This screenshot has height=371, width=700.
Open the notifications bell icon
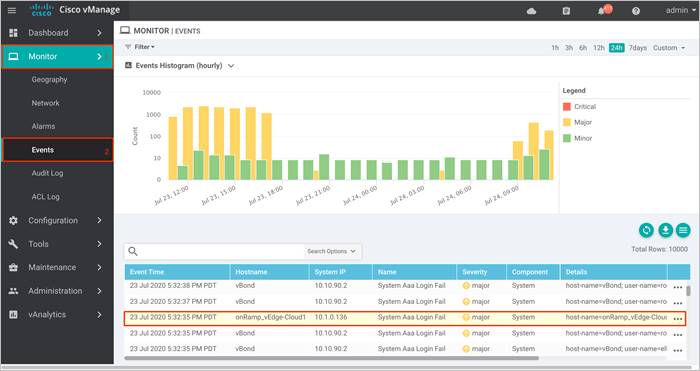coord(601,11)
